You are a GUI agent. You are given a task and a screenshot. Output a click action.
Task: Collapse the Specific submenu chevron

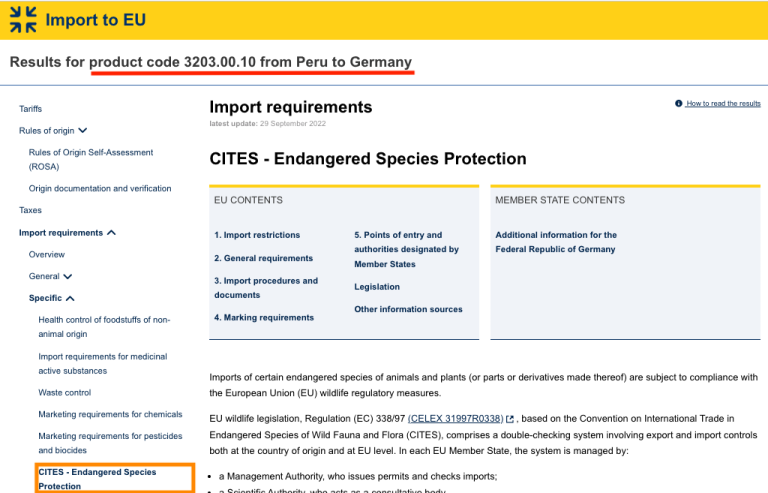coord(70,298)
